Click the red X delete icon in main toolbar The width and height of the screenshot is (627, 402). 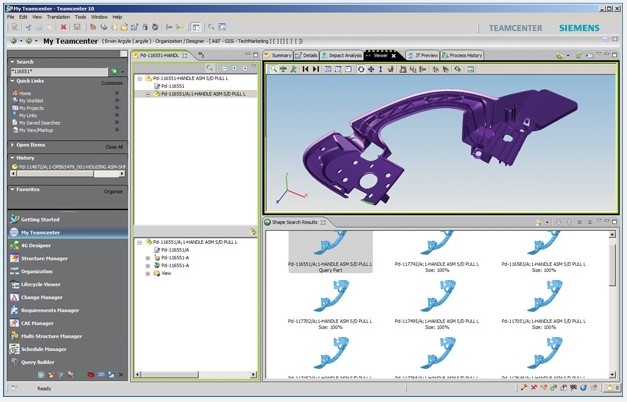(x=63, y=27)
